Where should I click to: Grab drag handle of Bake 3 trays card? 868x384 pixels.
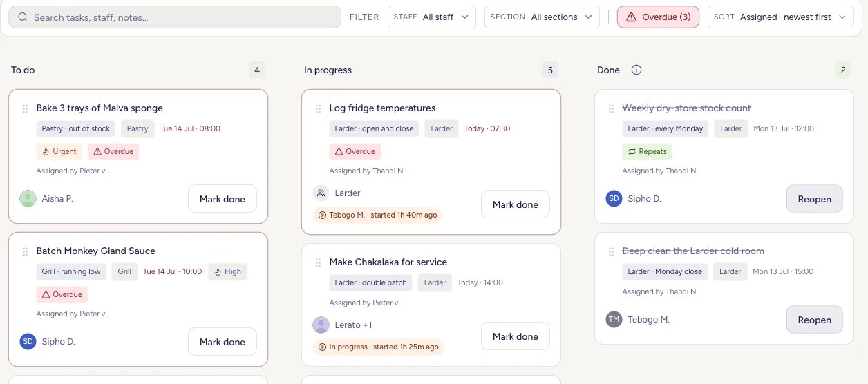[x=26, y=108]
